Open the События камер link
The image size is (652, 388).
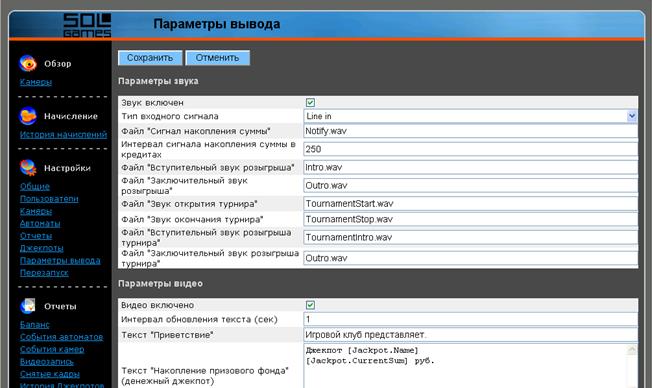click(52, 349)
